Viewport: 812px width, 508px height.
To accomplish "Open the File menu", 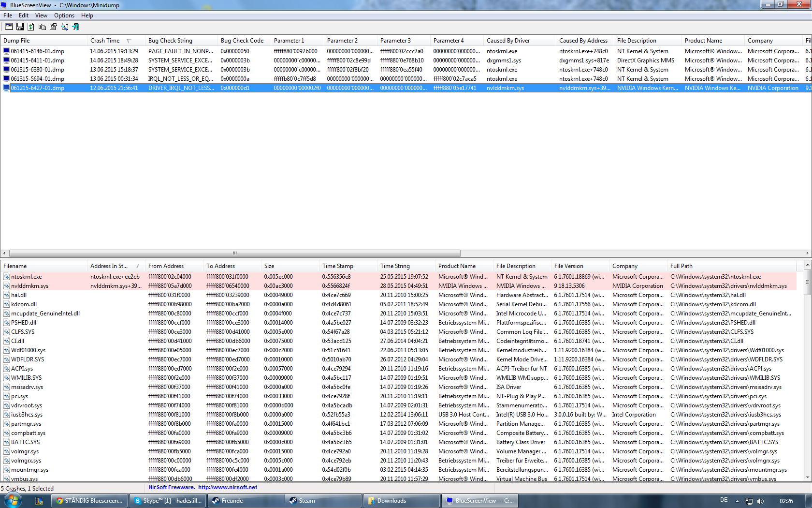I will [x=8, y=15].
